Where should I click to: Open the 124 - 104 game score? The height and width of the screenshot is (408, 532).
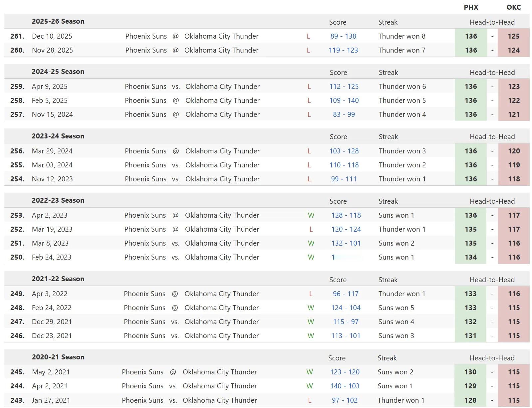(x=345, y=308)
